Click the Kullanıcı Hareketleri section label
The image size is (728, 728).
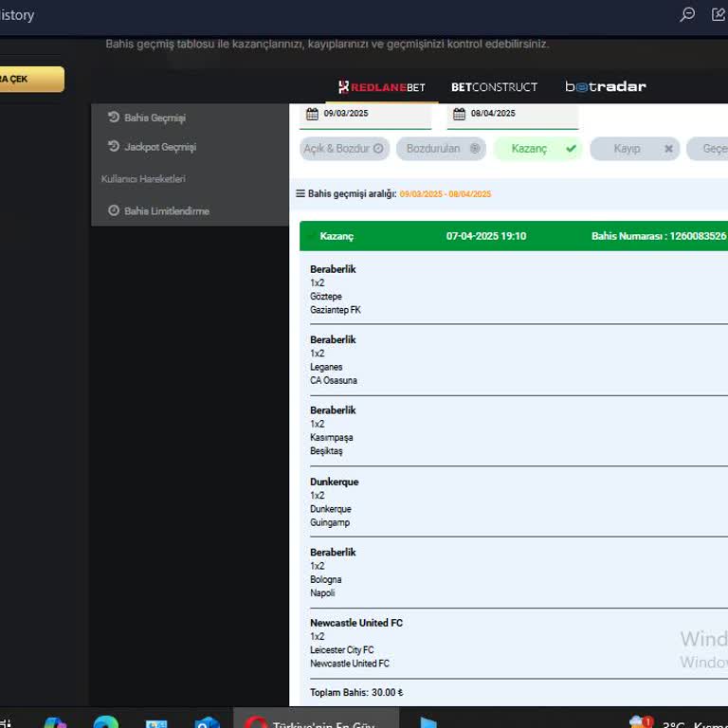[x=143, y=179]
